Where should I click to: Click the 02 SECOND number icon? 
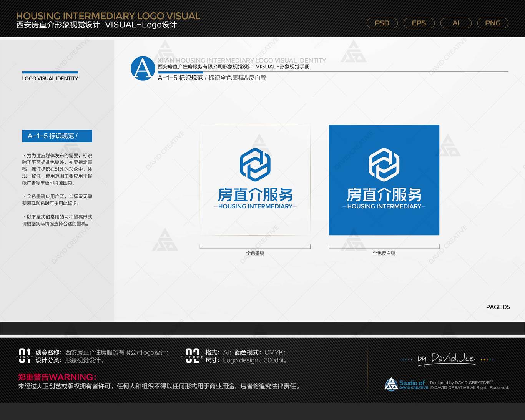click(192, 356)
